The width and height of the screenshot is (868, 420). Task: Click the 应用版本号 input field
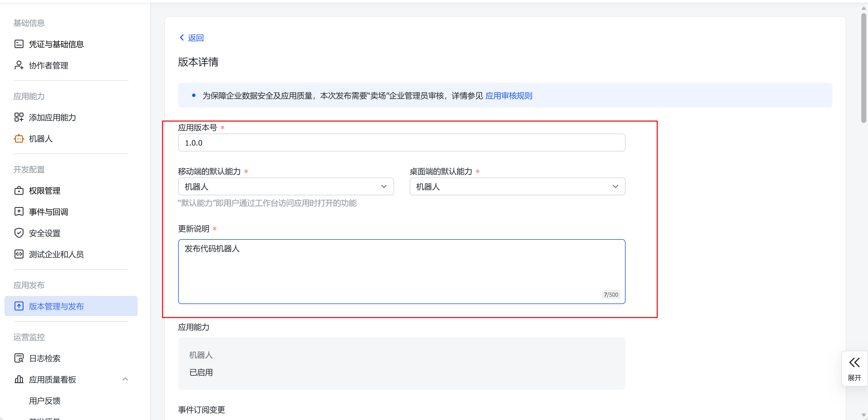[x=401, y=143]
